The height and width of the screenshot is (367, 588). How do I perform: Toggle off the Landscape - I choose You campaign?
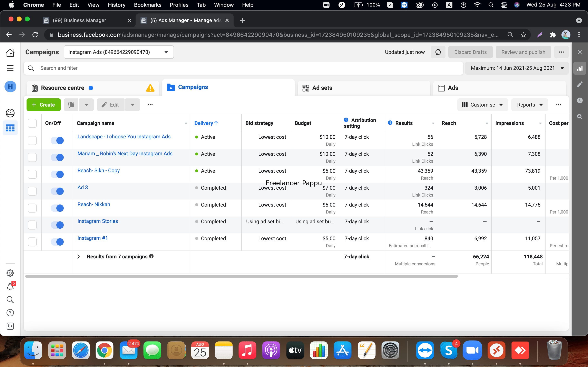[x=57, y=140]
